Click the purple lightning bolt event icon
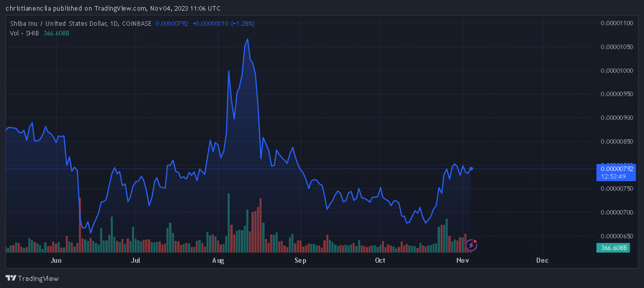The width and height of the screenshot is (644, 288). tap(471, 245)
